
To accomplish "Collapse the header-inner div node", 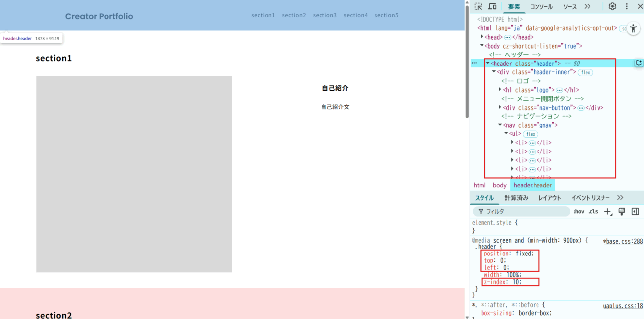I will tap(494, 72).
